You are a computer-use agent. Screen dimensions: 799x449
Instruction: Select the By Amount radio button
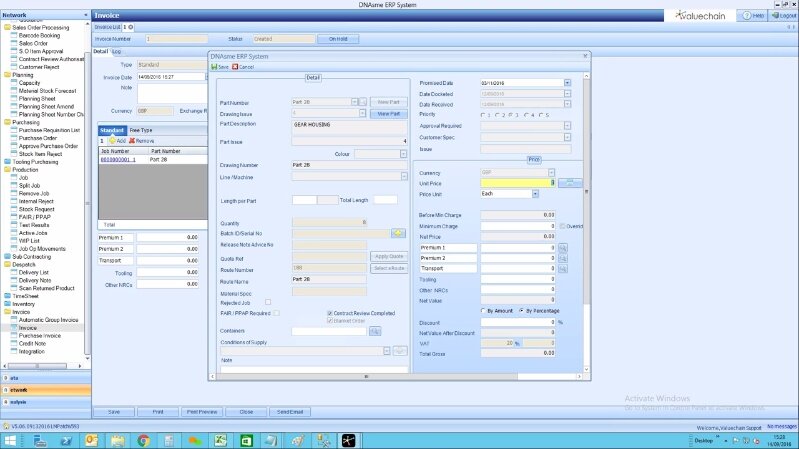(485, 310)
